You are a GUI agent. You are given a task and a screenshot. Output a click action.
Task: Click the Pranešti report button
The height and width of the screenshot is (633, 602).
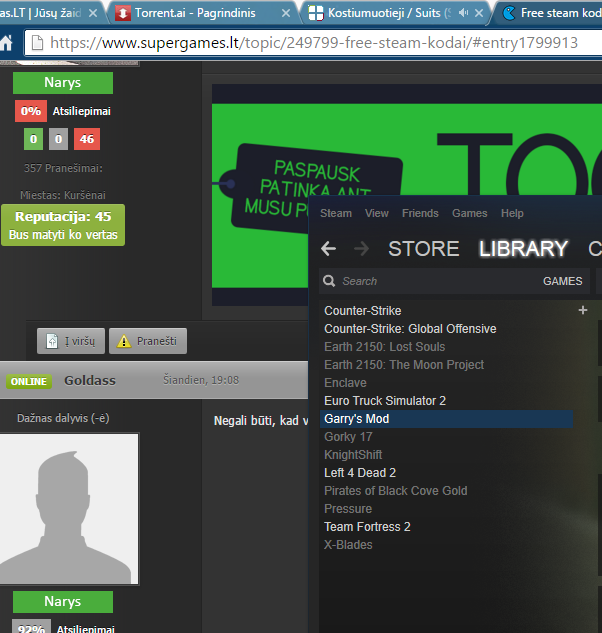[x=148, y=341]
